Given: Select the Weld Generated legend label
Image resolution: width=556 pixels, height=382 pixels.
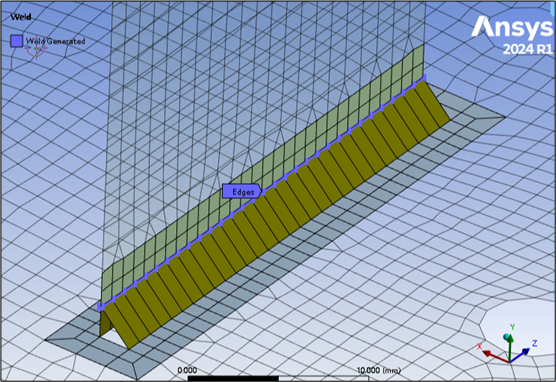Looking at the screenshot, I should click(55, 41).
